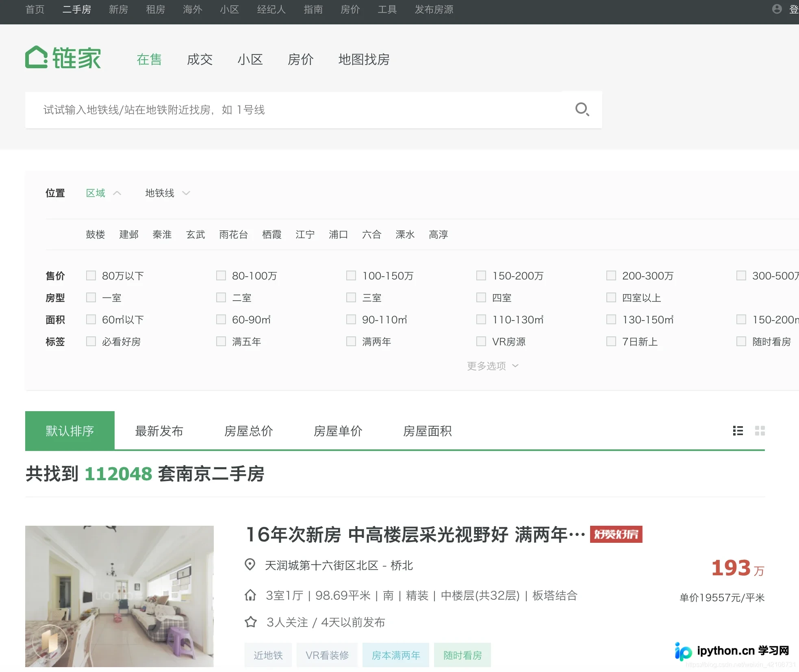
Task: Open the 成交 section
Action: pos(200,59)
